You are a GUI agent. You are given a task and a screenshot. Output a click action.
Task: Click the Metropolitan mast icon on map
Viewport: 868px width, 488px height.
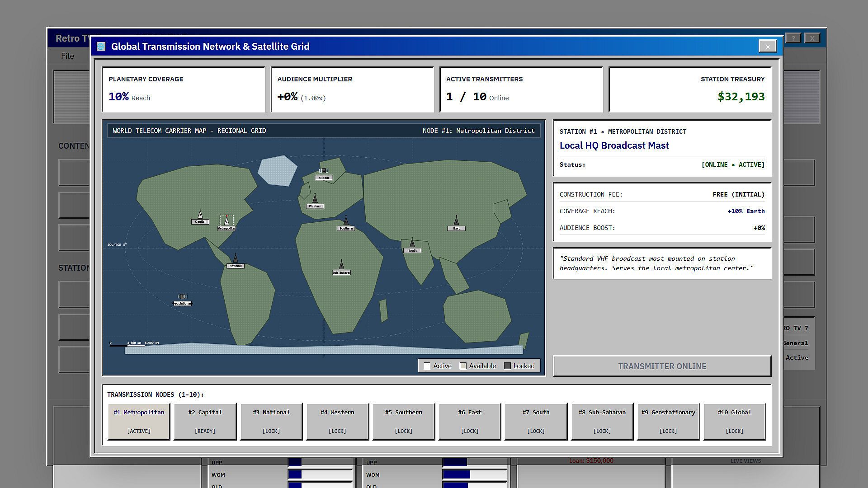coord(226,221)
